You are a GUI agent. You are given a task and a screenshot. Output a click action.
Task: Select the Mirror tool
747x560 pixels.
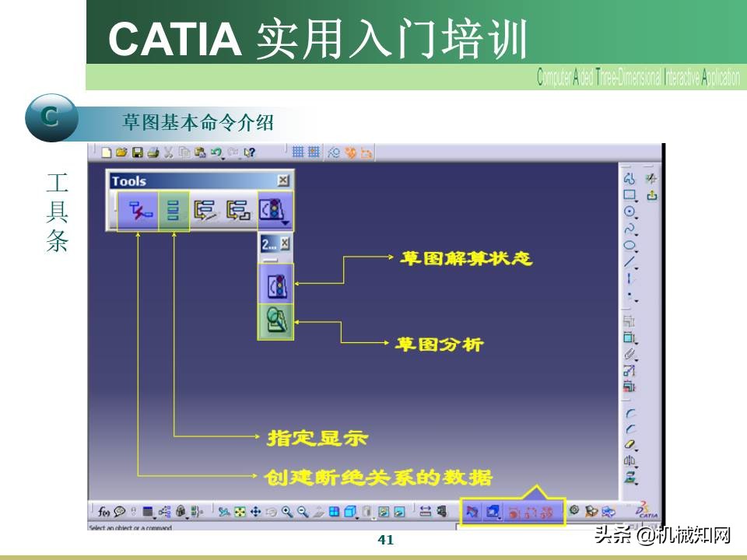(630, 460)
